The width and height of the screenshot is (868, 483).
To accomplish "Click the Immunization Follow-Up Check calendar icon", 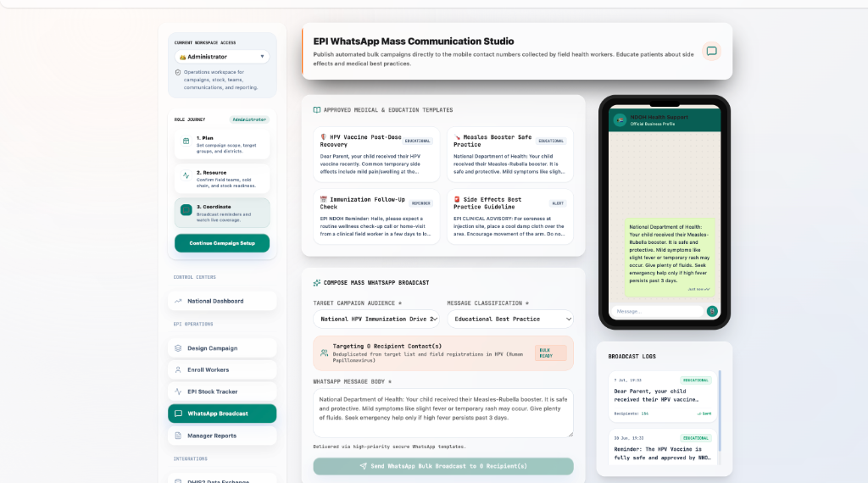I will pos(323,199).
